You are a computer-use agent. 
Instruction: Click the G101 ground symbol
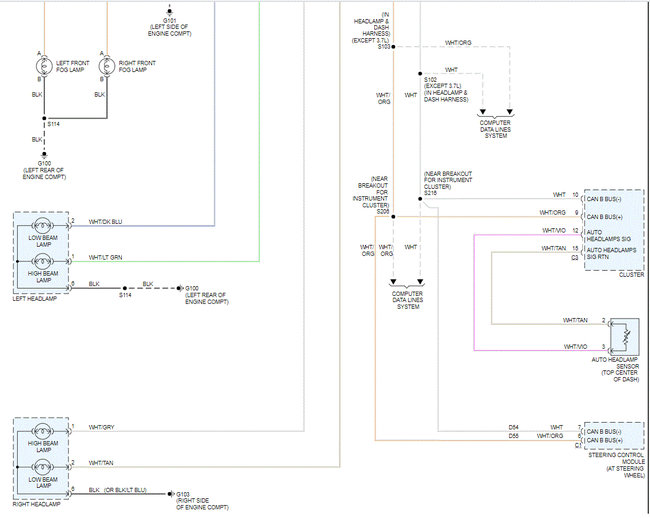[170, 12]
